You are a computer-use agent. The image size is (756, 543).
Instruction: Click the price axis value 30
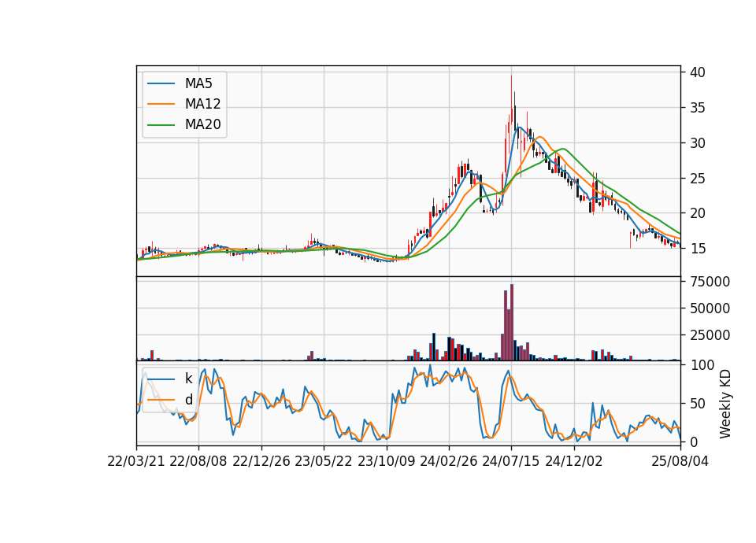click(697, 143)
